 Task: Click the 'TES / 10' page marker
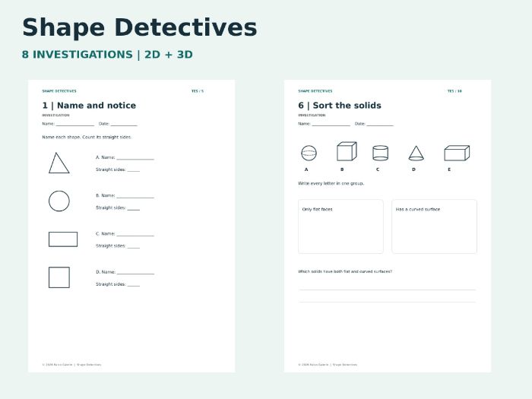click(x=454, y=91)
